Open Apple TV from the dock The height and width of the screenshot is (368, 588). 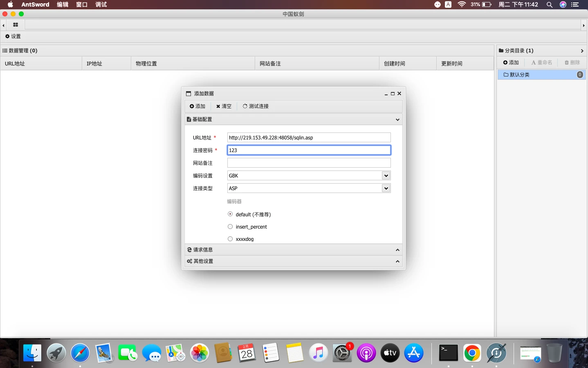pyautogui.click(x=390, y=353)
